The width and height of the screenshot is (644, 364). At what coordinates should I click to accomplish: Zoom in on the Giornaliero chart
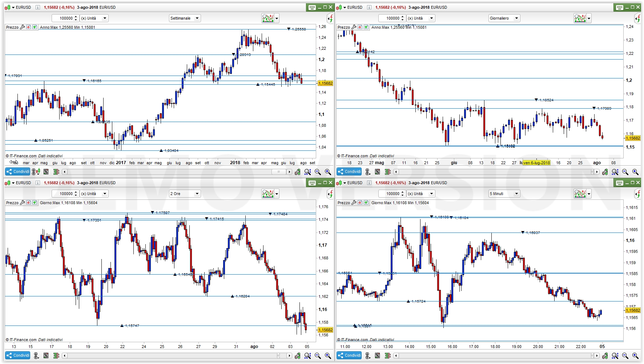635,172
